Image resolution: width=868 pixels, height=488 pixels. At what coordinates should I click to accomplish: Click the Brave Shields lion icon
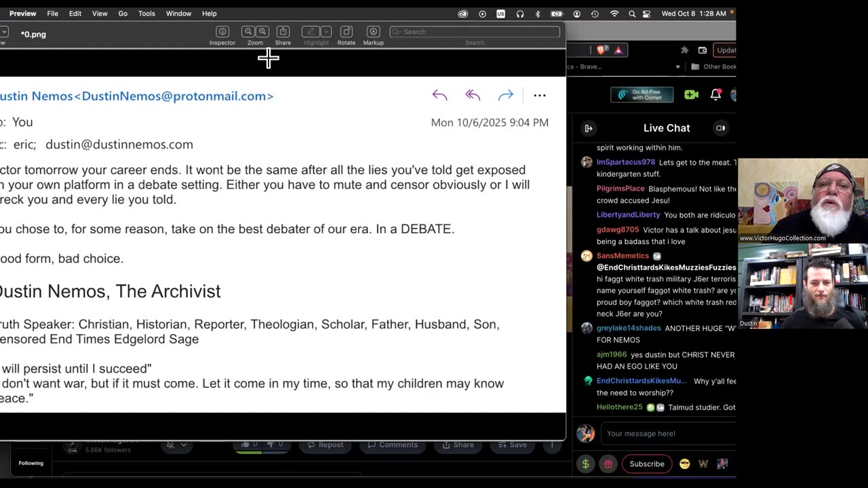(x=601, y=50)
